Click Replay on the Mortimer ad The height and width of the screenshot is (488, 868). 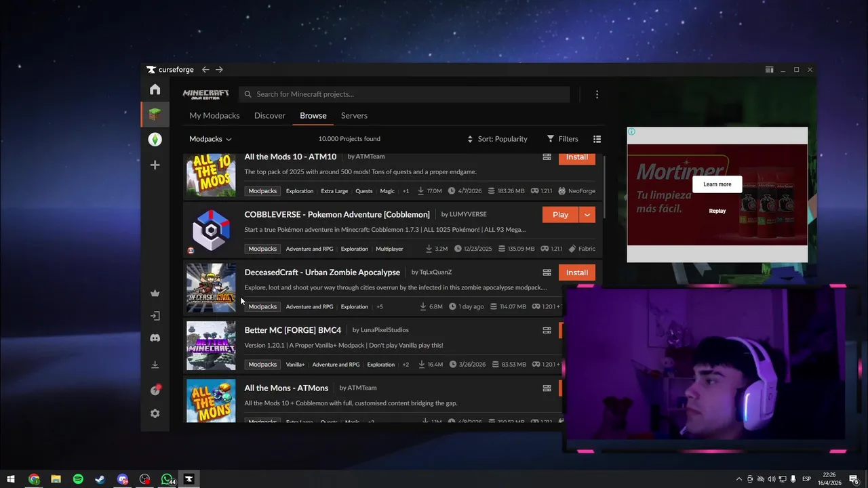tap(717, 211)
